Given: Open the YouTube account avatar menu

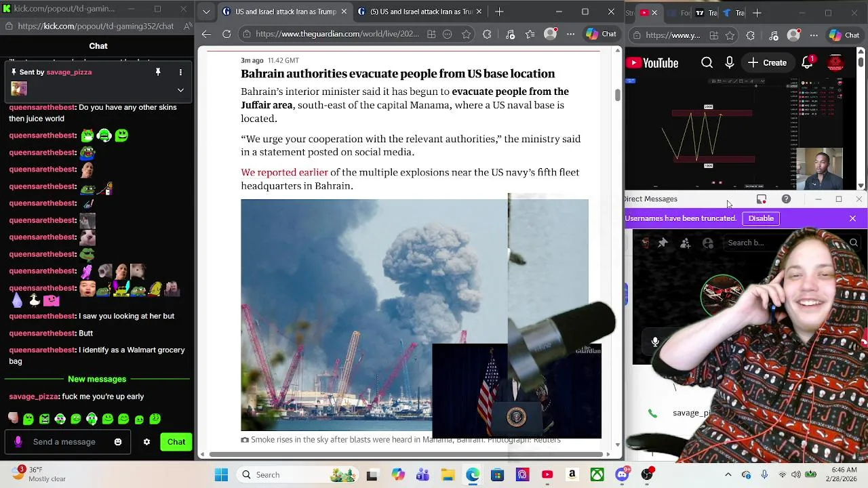Looking at the screenshot, I should tap(835, 63).
